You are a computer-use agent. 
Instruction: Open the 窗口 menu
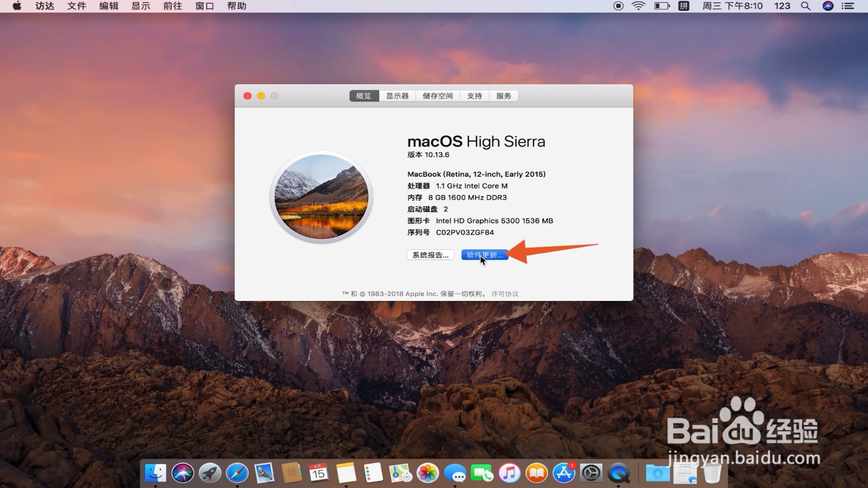click(x=205, y=6)
